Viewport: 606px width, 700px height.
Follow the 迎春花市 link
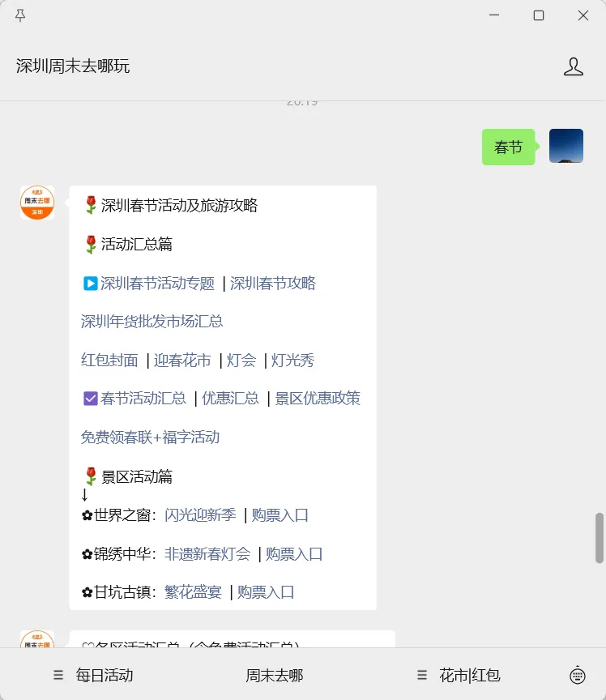click(182, 361)
